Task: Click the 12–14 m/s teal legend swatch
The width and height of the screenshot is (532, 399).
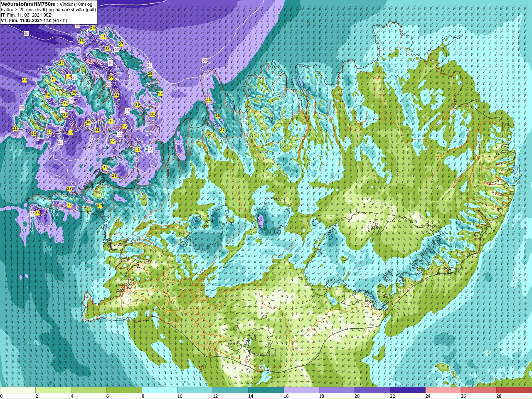Action: pos(231,390)
